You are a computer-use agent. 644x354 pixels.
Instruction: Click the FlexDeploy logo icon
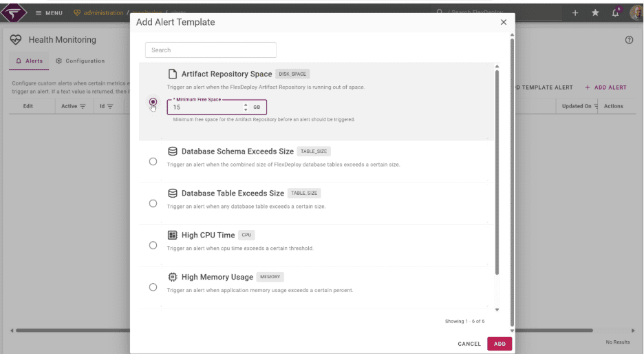15,12
